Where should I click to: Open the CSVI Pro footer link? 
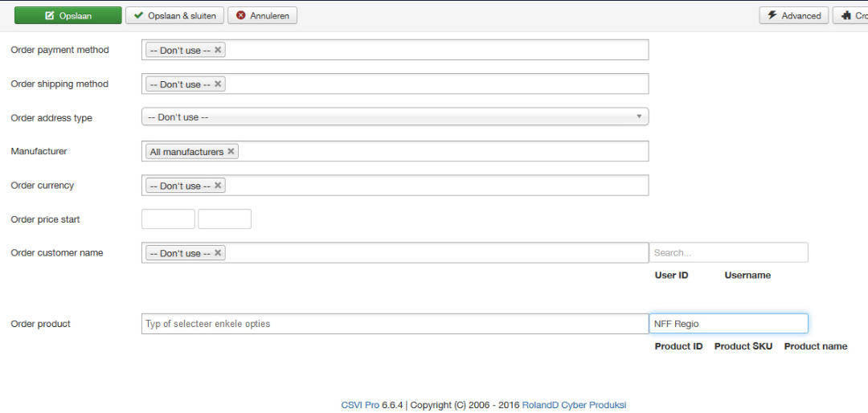(360, 405)
